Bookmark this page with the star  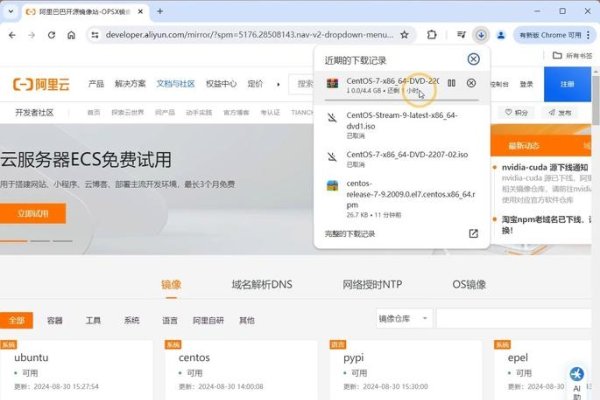click(404, 35)
